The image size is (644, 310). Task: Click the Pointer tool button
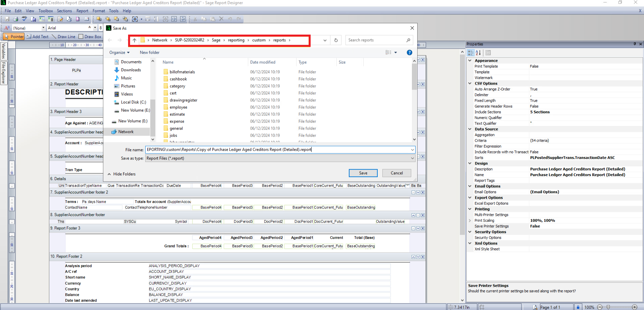[14, 37]
